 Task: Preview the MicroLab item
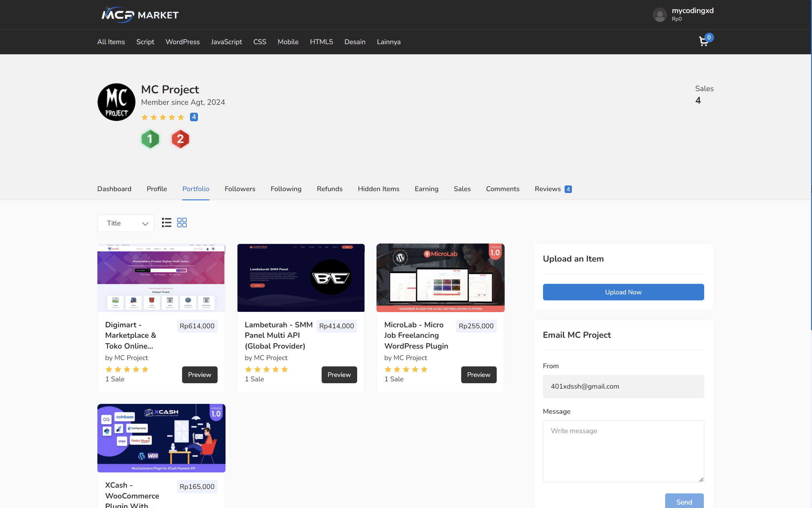479,375
